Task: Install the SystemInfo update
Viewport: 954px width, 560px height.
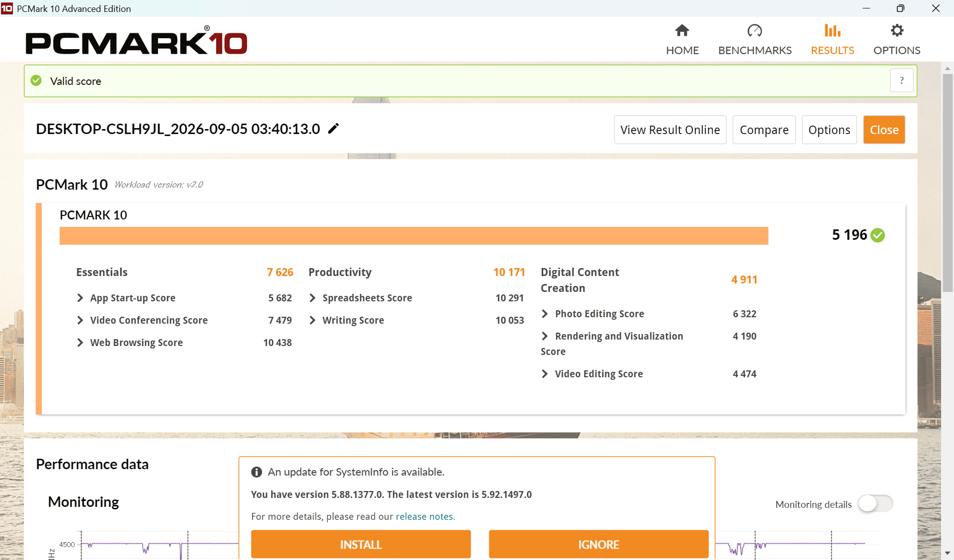Action: 361,544
